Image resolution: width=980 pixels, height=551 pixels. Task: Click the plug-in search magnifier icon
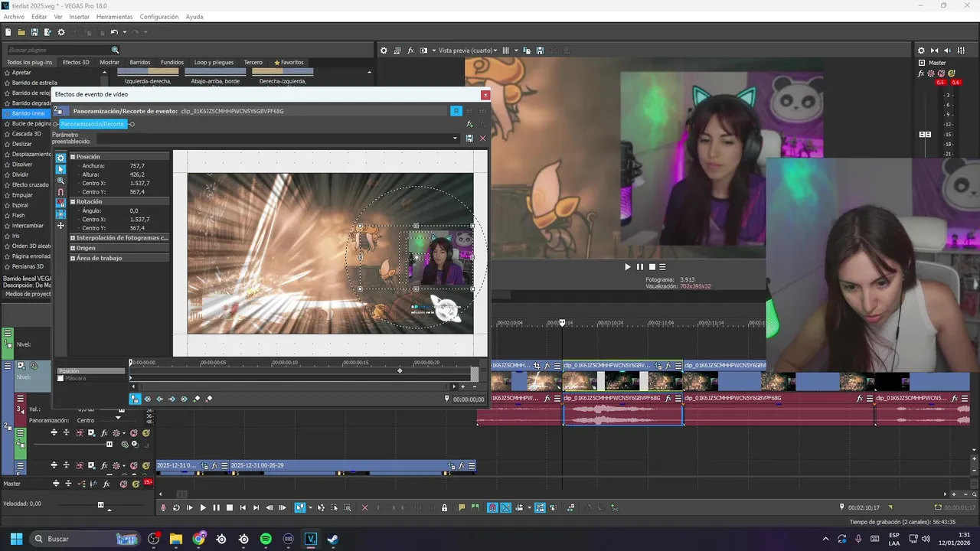[116, 50]
